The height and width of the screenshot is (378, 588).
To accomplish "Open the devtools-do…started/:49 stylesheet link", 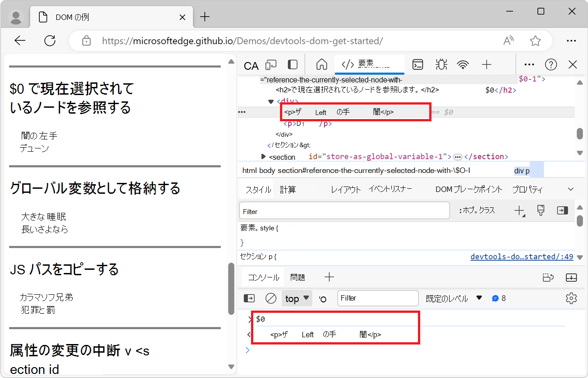I will click(x=522, y=256).
